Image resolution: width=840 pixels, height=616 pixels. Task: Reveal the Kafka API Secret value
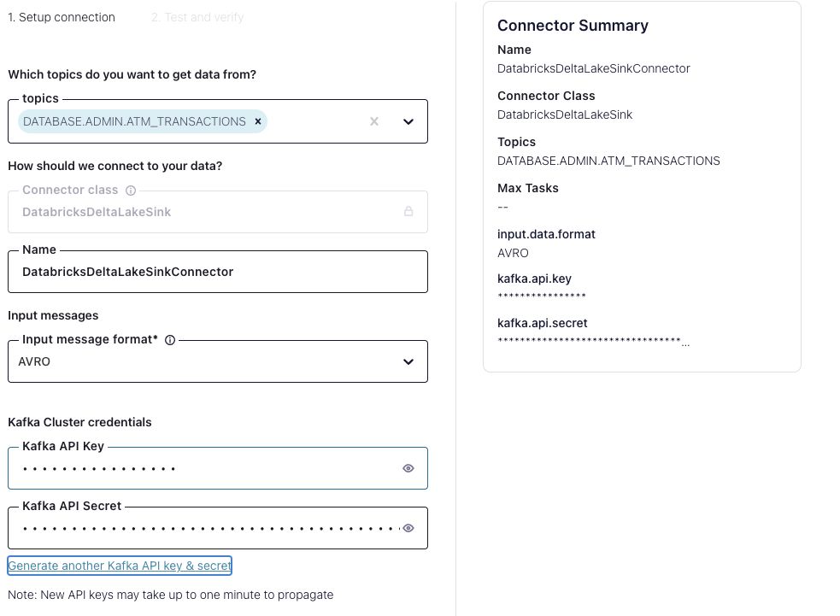tap(408, 528)
